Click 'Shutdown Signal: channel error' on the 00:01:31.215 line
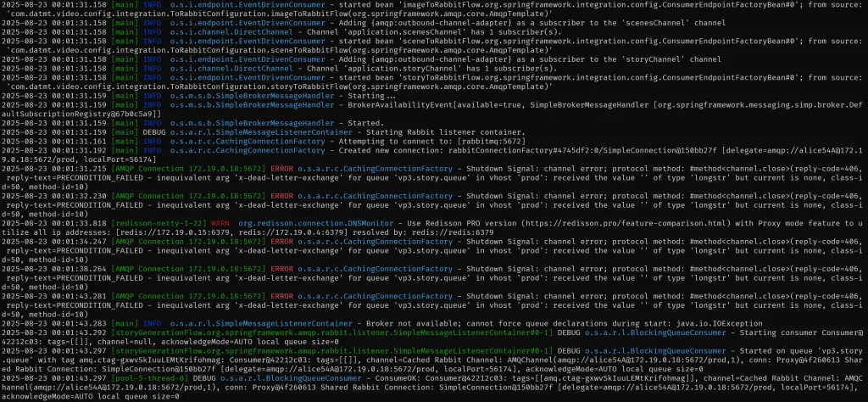 coord(535,168)
